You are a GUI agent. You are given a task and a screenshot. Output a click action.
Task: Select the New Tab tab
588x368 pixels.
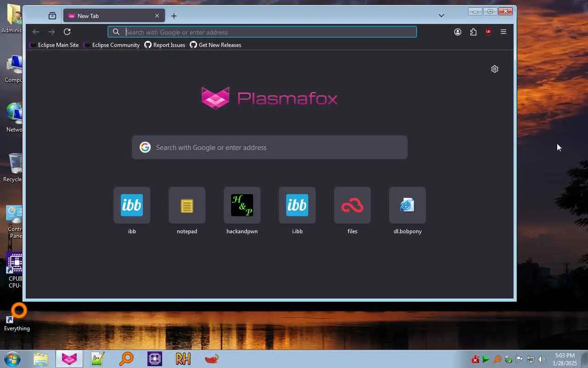pyautogui.click(x=114, y=16)
